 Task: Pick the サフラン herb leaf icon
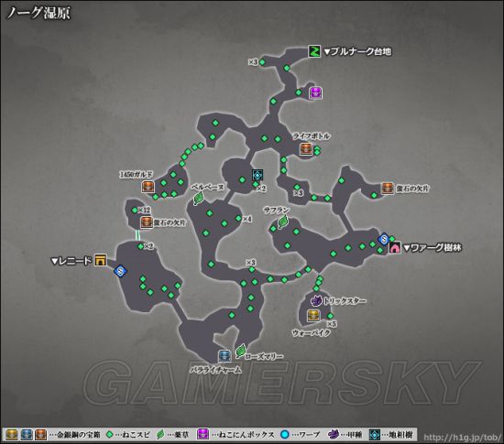point(283,222)
